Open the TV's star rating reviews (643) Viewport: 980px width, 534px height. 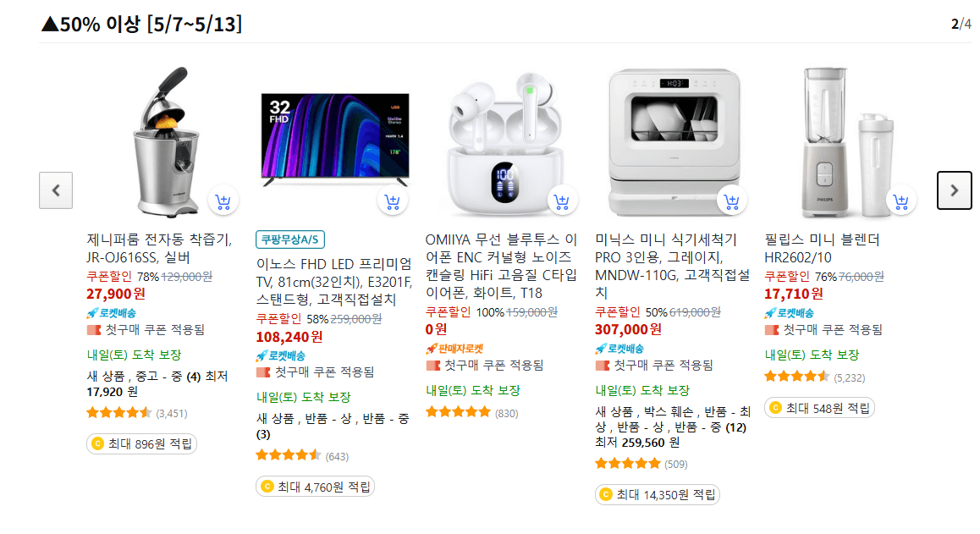tap(302, 456)
